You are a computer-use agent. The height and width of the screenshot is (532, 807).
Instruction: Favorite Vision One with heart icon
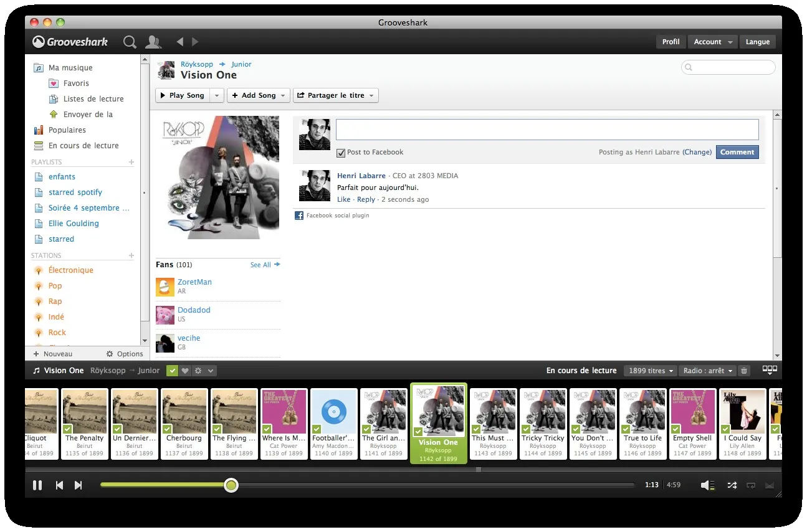[x=185, y=371]
